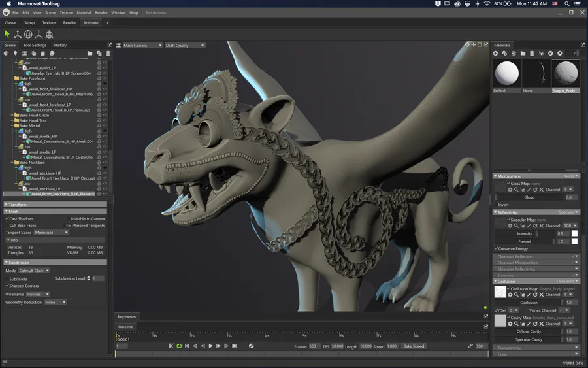Delete material with the Materials trash icon

tap(532, 53)
